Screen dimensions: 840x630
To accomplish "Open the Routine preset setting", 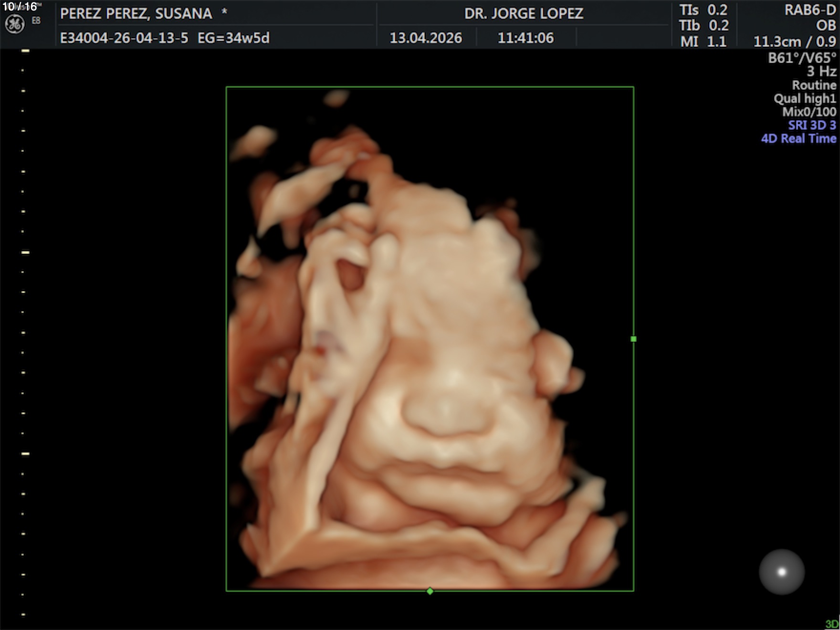I will tap(814, 85).
